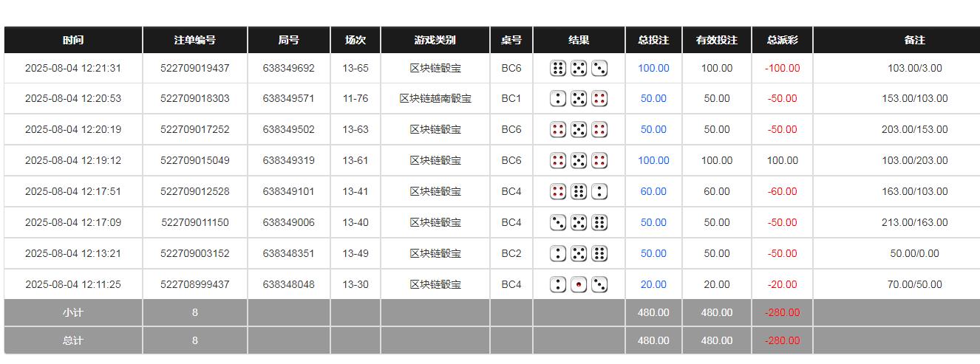Click the 结果 column header

coord(579,41)
